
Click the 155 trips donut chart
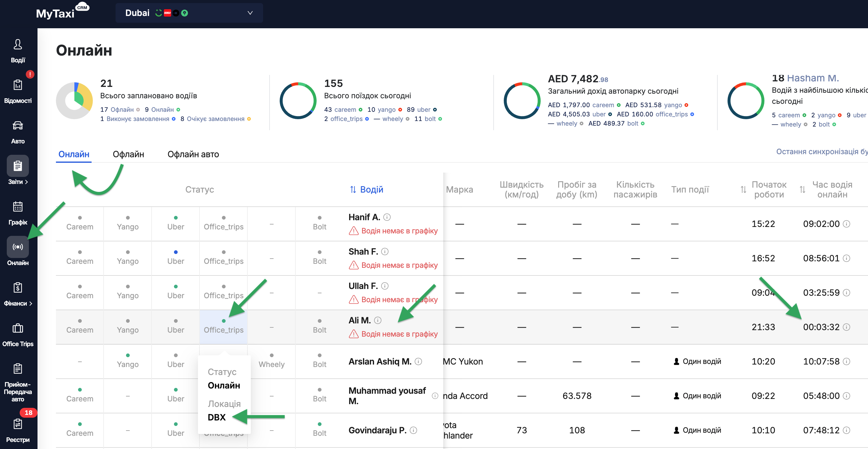(298, 100)
